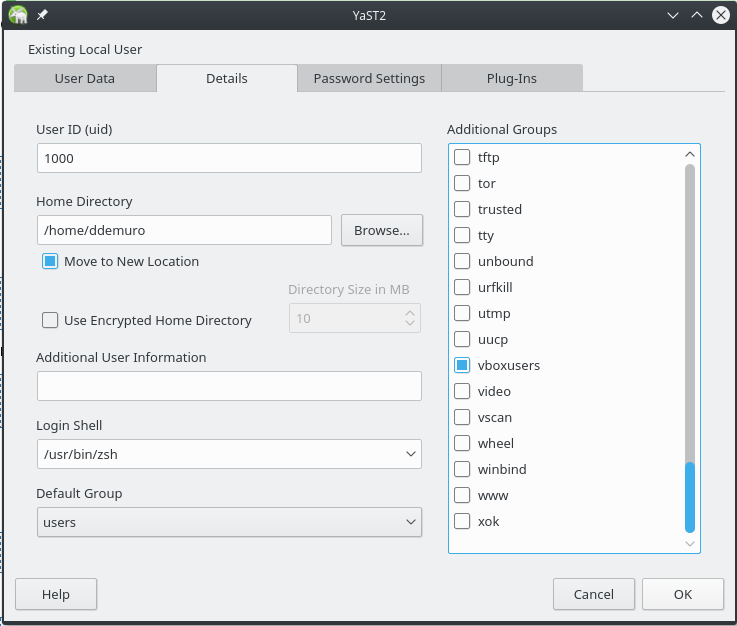The image size is (737, 626).
Task: Uncheck the vboxusers group checkbox
Action: pos(462,365)
